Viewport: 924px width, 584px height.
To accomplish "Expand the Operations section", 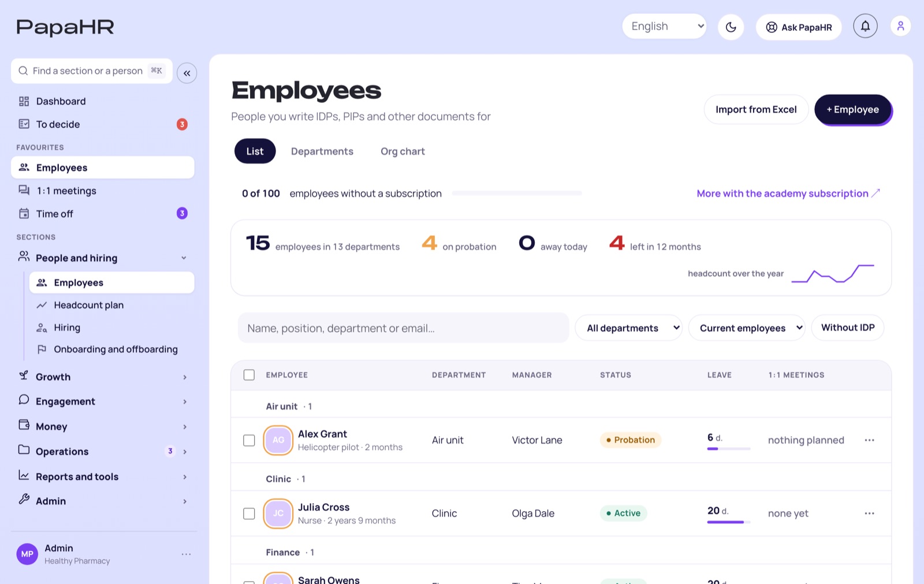I will [103, 452].
